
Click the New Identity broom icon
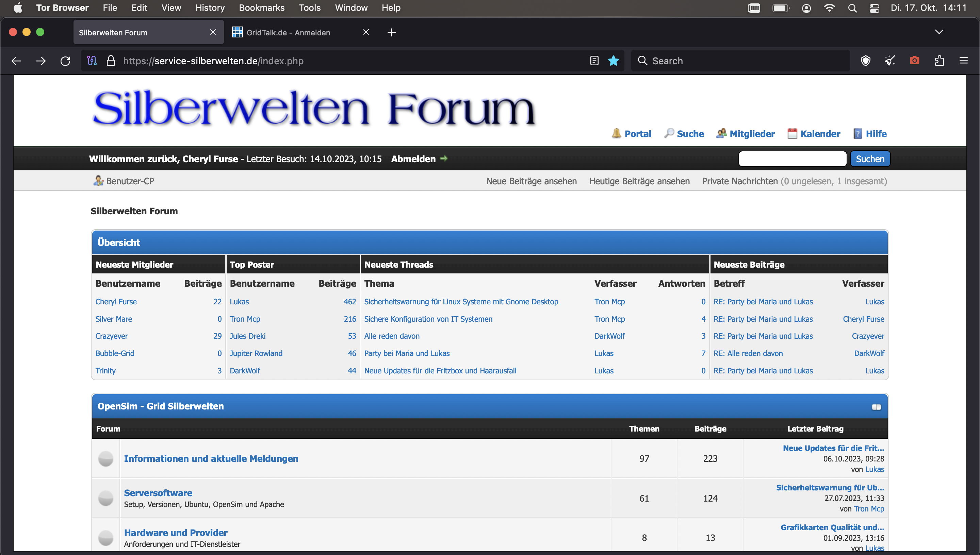point(889,61)
